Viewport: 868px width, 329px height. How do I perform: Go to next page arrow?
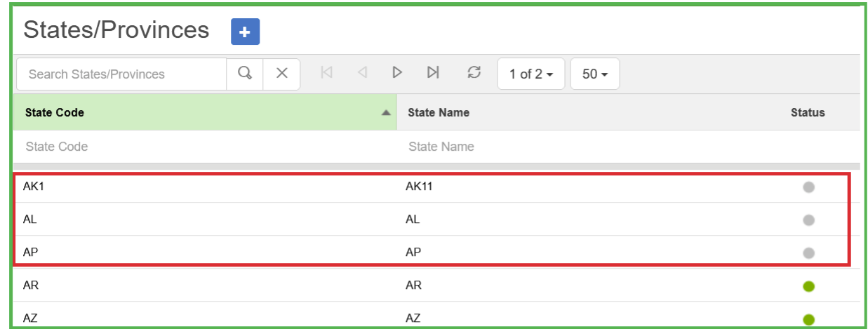pyautogui.click(x=397, y=72)
